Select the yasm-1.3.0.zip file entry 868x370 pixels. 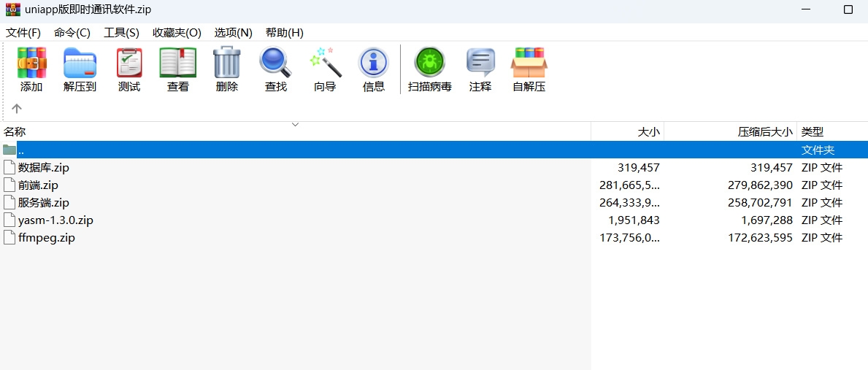coord(55,220)
